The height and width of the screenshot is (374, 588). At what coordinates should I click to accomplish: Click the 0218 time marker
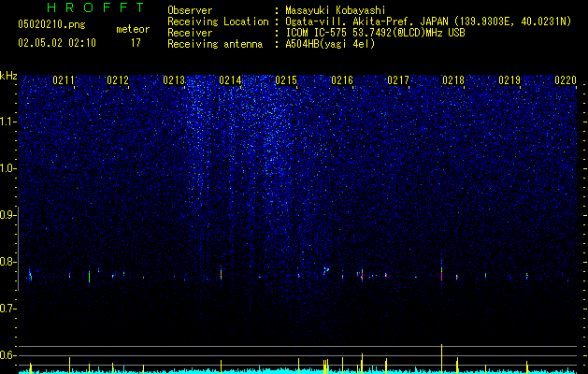coord(453,80)
